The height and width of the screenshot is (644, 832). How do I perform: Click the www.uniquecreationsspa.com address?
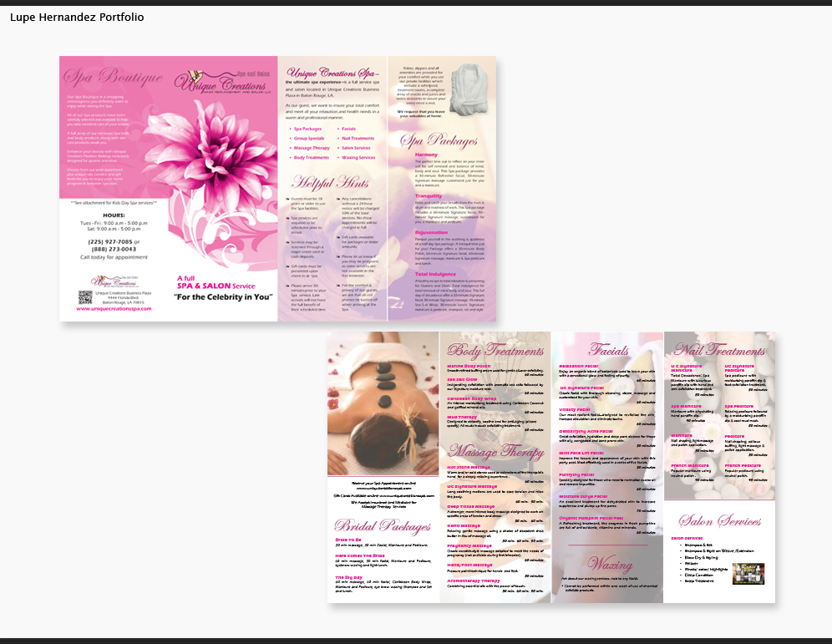coord(114,309)
